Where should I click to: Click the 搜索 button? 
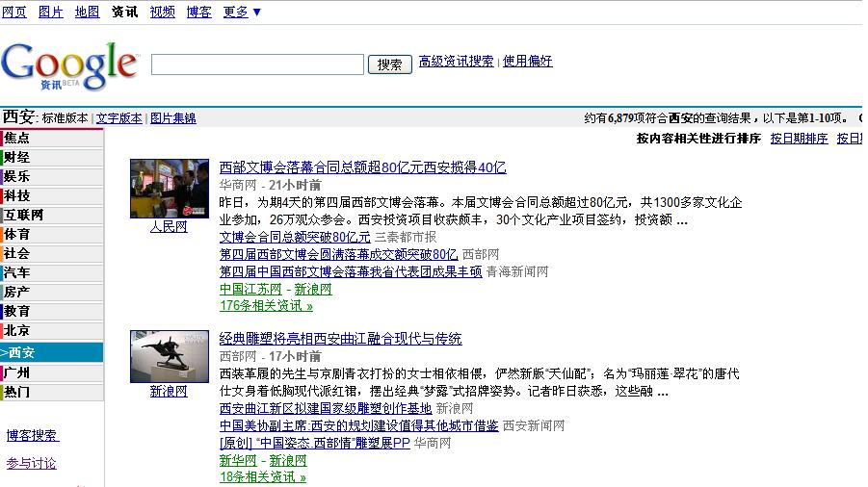tap(390, 64)
